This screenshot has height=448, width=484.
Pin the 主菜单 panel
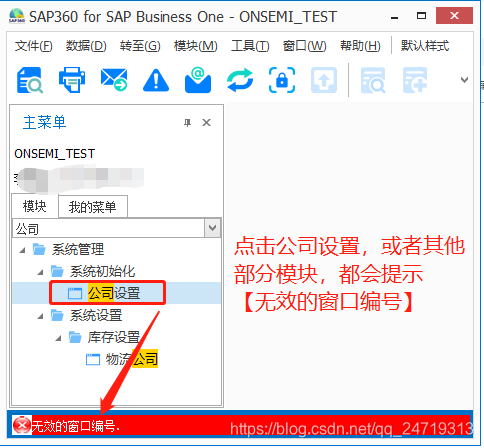click(188, 123)
